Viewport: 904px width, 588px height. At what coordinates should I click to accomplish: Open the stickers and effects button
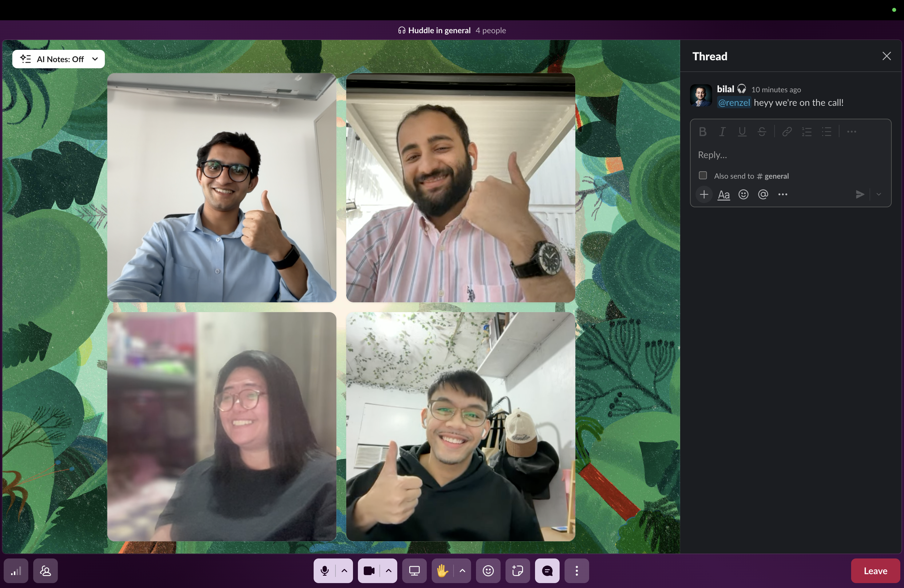point(518,570)
